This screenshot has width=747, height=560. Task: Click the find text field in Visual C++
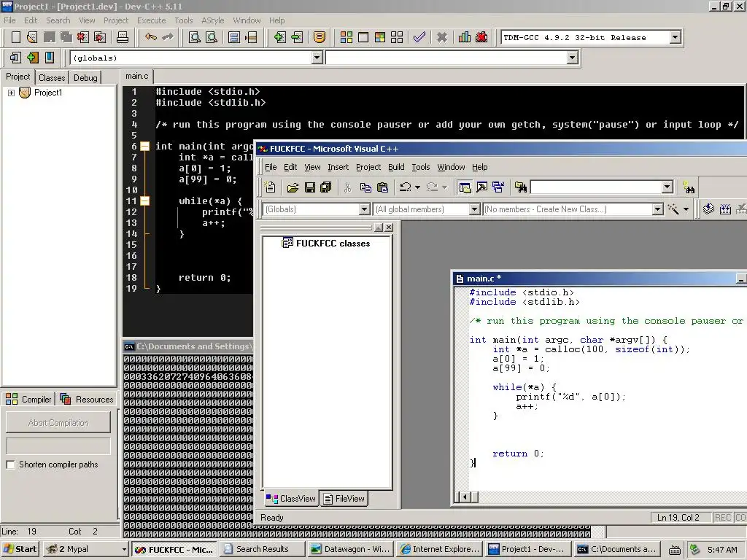[x=596, y=187]
